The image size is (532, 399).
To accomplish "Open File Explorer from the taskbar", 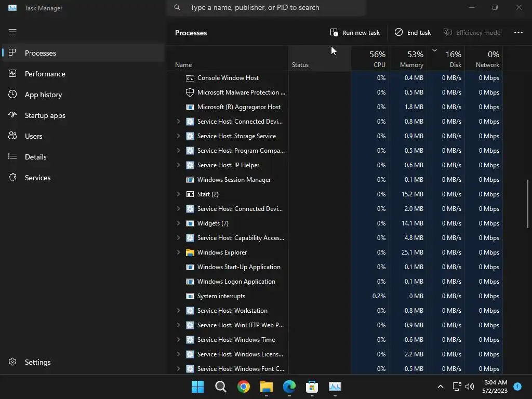I will click(267, 387).
